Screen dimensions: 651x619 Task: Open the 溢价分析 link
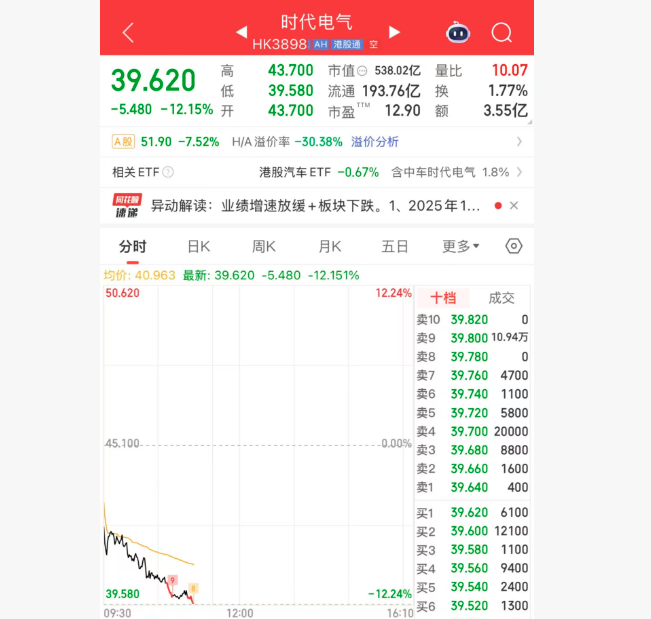point(374,142)
